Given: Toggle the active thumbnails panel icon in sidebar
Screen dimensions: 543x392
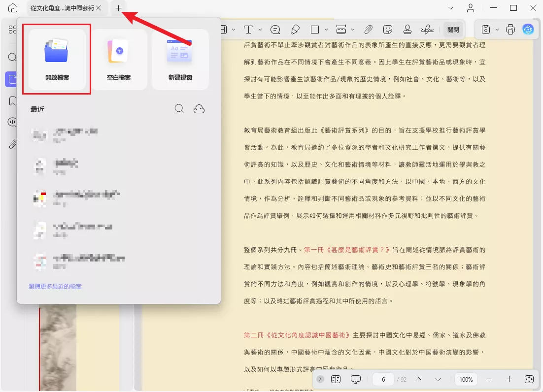Looking at the screenshot, I should coord(11,79).
